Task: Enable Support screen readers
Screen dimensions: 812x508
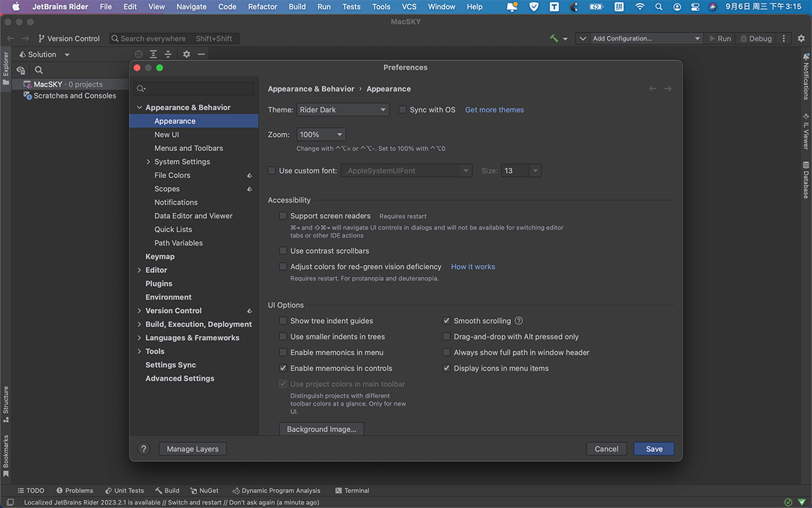Action: 283,216
